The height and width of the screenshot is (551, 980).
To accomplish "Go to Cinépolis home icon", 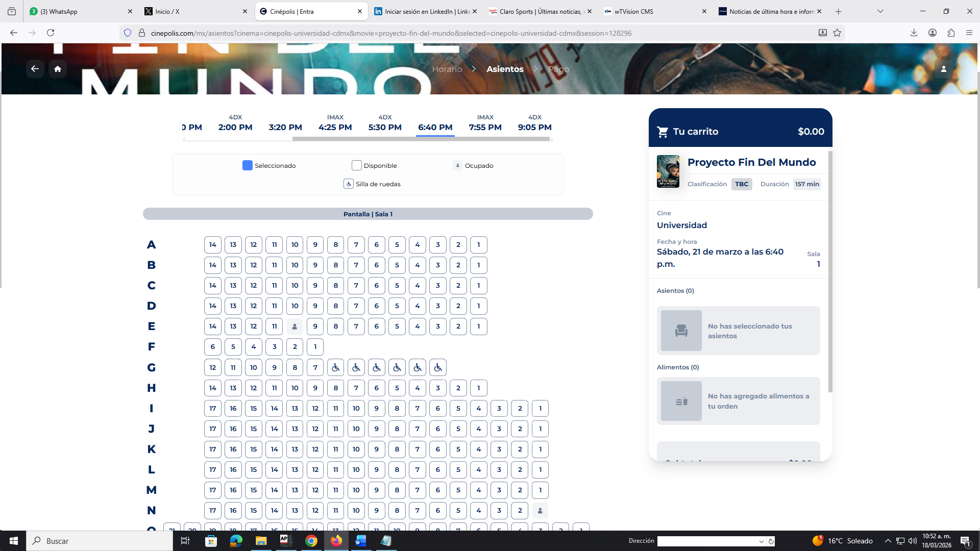I will coord(58,69).
